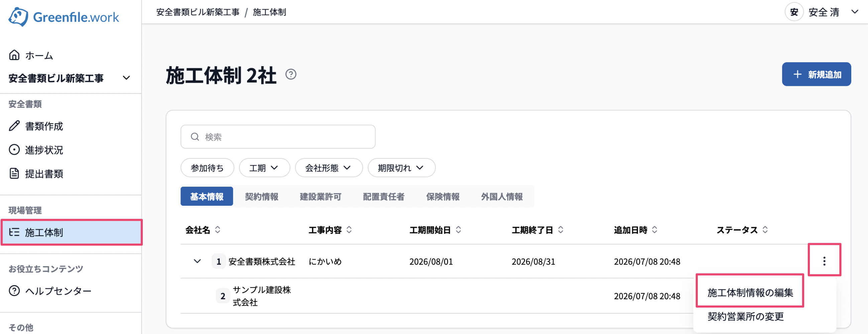Click the Greenfile.work logo
Image resolution: width=868 pixels, height=334 pixels.
[x=64, y=17]
